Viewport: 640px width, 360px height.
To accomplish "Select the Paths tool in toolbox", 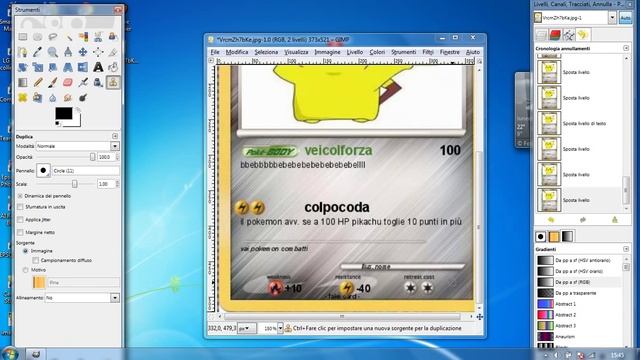I will pyautogui.click(x=22, y=52).
